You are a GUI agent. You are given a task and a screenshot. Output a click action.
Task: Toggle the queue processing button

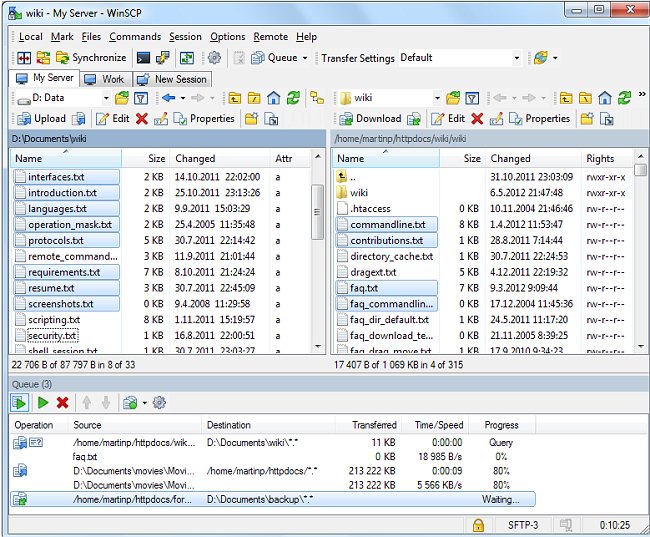click(20, 402)
